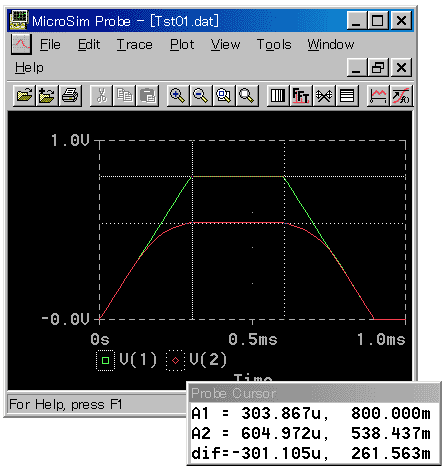Select the V(2) red trace legend marker
The height and width of the screenshot is (466, 443).
[175, 360]
